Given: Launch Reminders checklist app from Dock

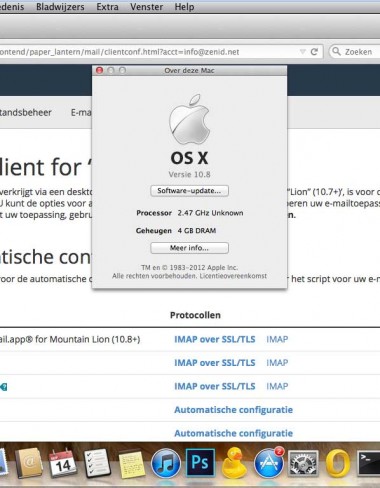Looking at the screenshot, I should click(97, 463).
